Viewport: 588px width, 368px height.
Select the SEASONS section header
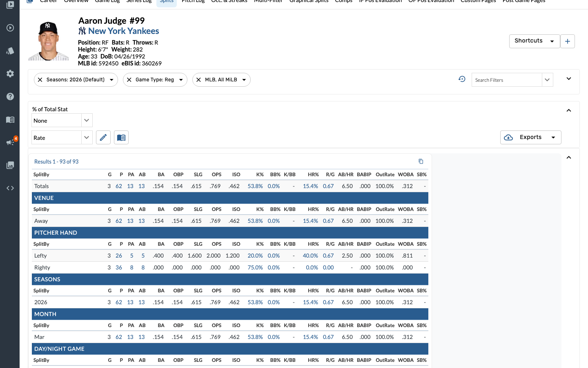point(230,279)
